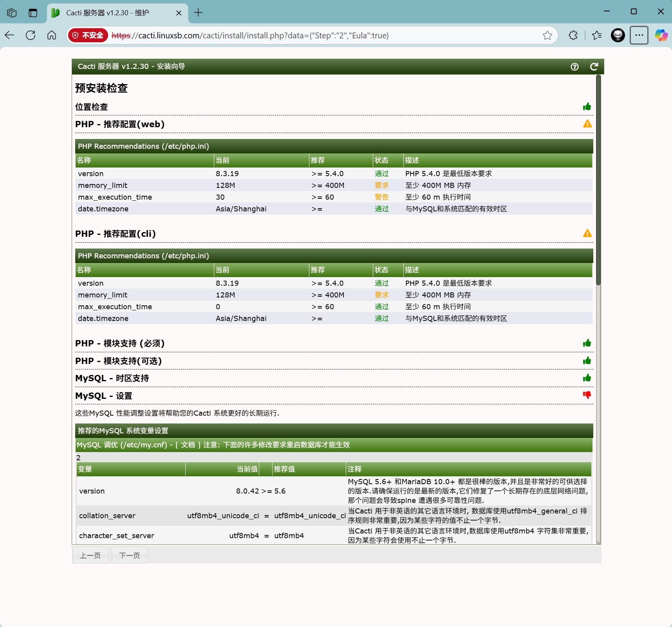Image resolution: width=672 pixels, height=627 pixels.
Task: Click the installer vertical scrollbar thumb
Action: pos(598,180)
